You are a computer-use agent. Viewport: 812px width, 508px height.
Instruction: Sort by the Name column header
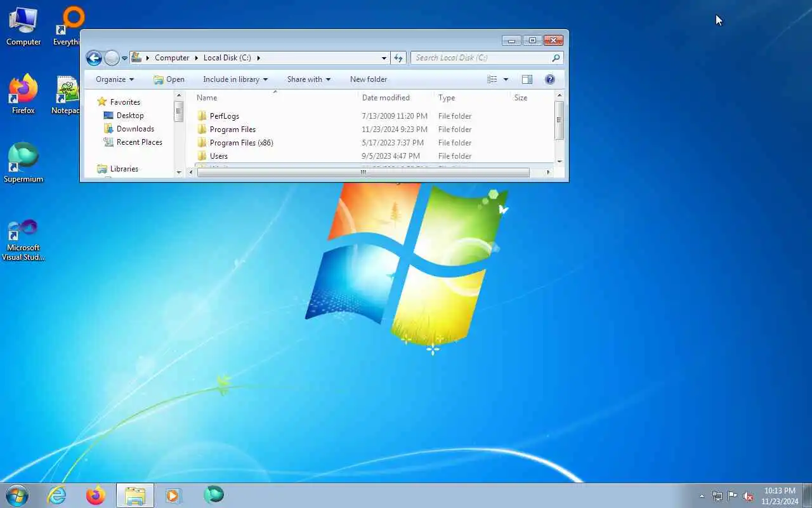pyautogui.click(x=275, y=98)
